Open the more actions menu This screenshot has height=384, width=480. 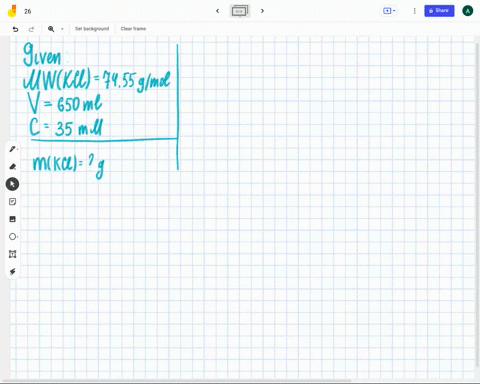click(415, 11)
